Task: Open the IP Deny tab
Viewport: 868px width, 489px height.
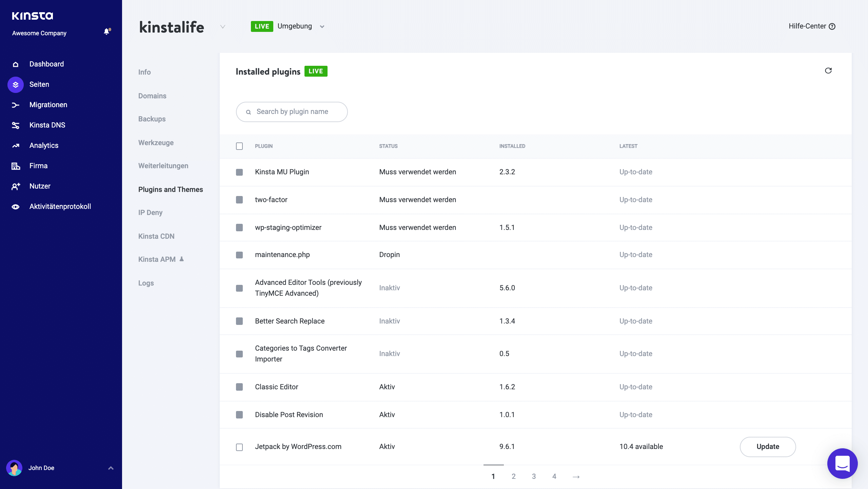Action: click(x=150, y=213)
